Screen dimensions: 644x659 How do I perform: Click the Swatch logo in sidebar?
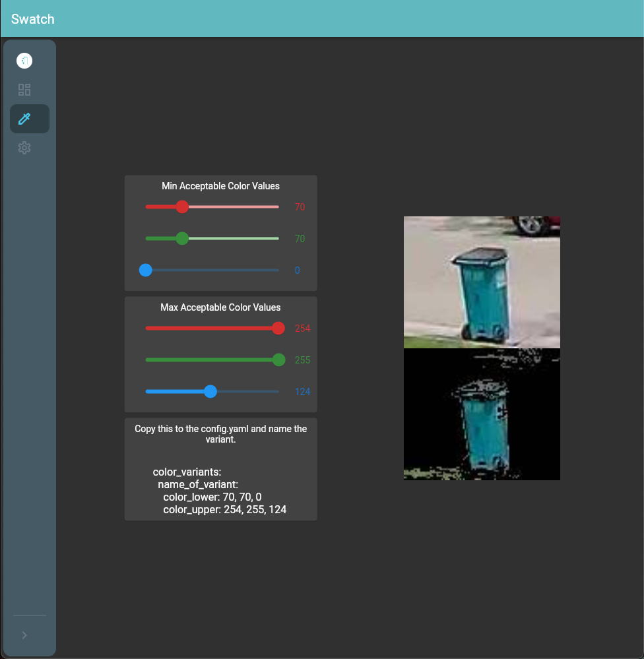(24, 61)
